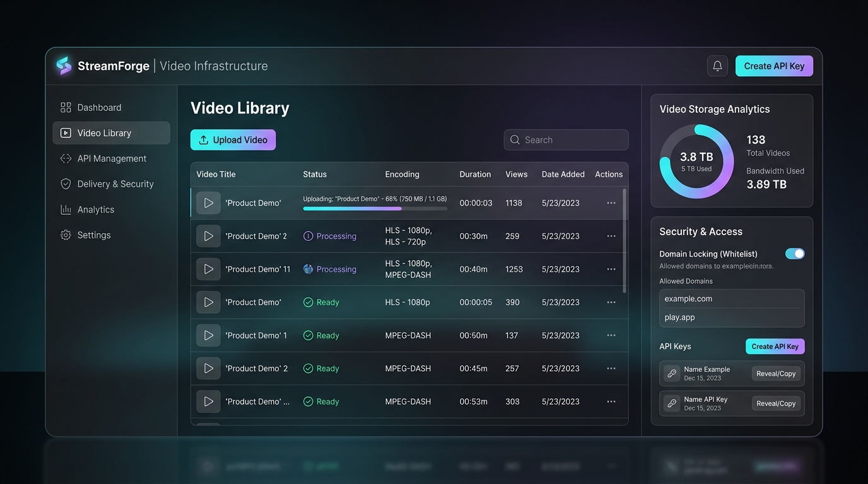Open Settings in the sidebar
Viewport: 868px width, 484px height.
pos(111,235)
